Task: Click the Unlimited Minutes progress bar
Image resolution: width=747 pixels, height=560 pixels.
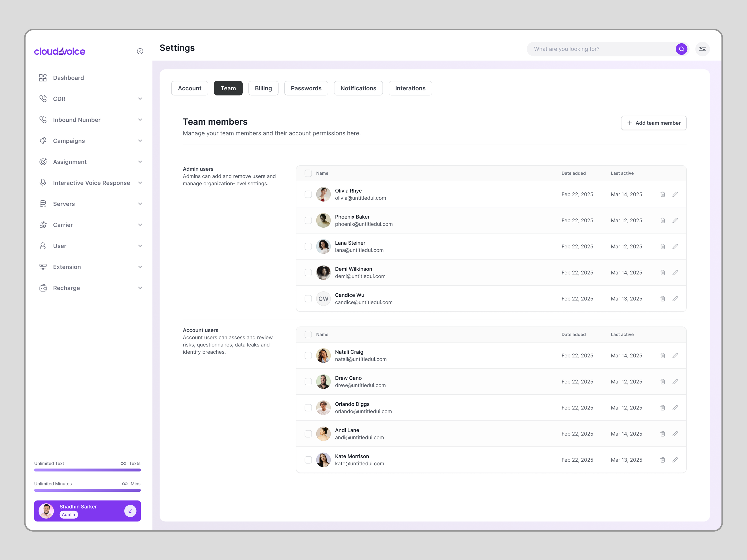Action: (x=87, y=491)
